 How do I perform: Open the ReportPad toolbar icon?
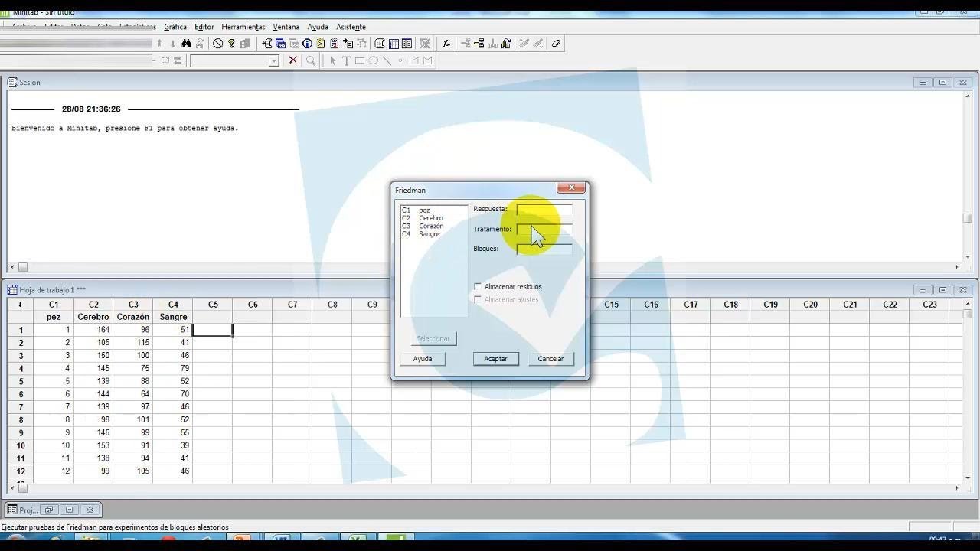(334, 44)
